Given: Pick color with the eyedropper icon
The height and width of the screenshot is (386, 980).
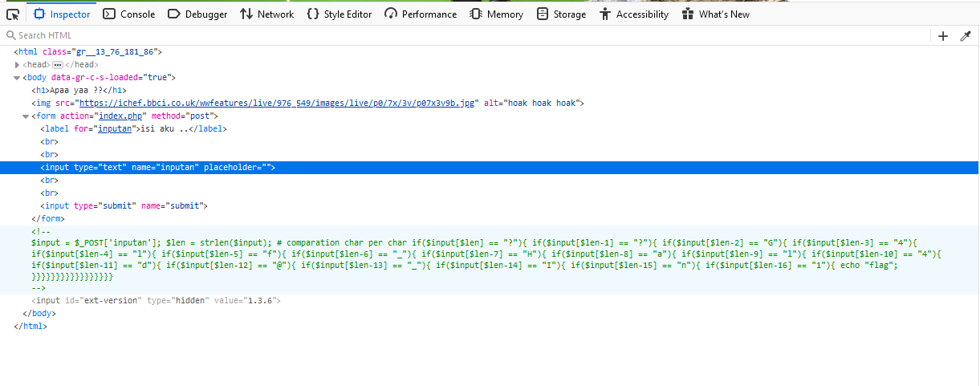Looking at the screenshot, I should (966, 35).
